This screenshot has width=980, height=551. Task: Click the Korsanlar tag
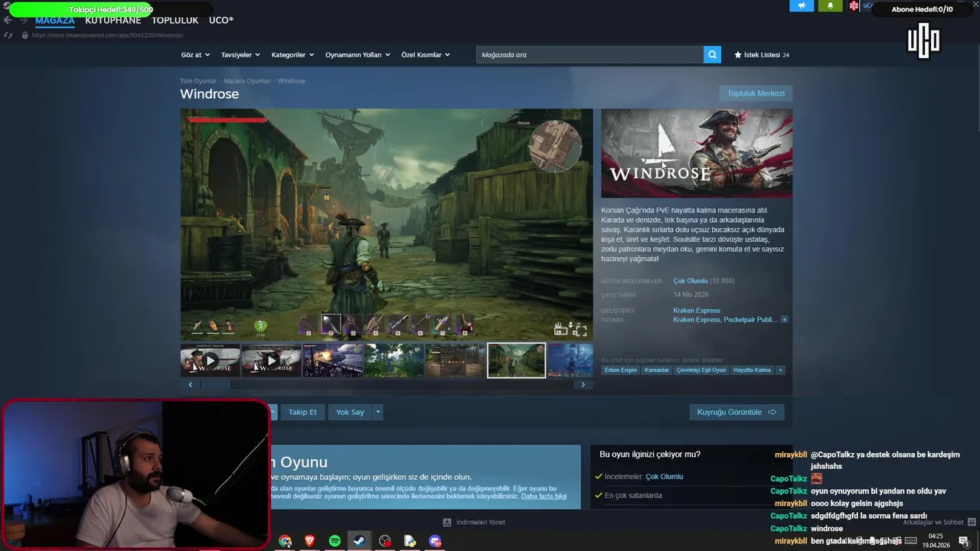pos(657,370)
